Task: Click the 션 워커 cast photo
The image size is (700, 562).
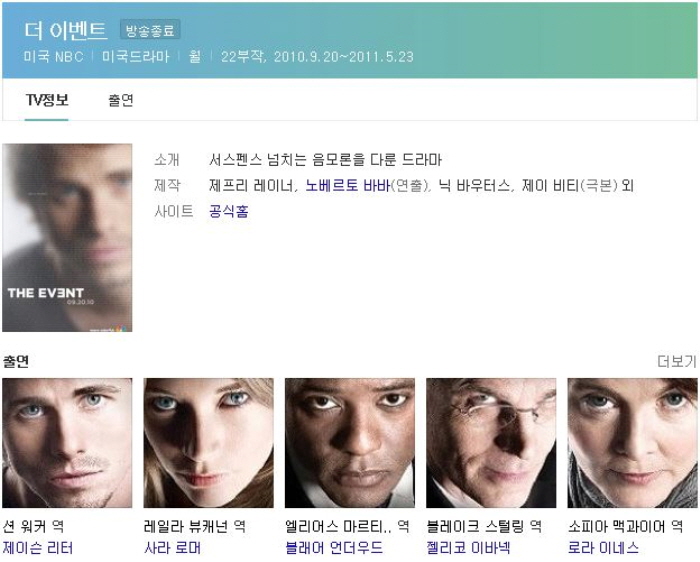Action: coord(67,443)
